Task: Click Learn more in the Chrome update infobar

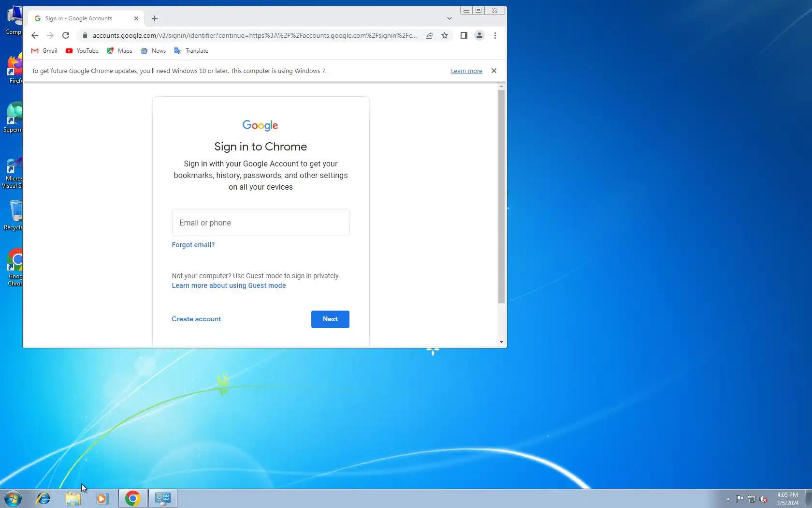Action: tap(466, 71)
